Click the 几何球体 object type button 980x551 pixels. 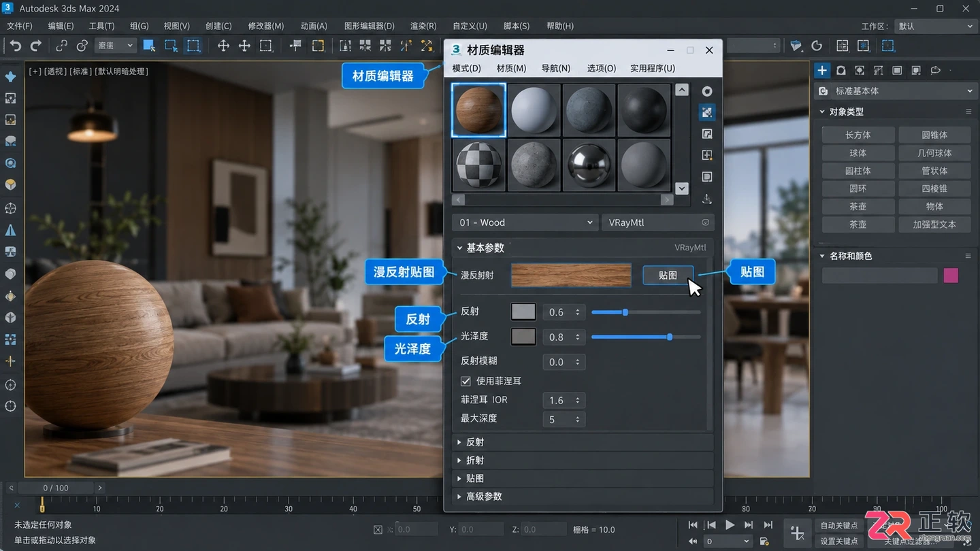coord(934,153)
